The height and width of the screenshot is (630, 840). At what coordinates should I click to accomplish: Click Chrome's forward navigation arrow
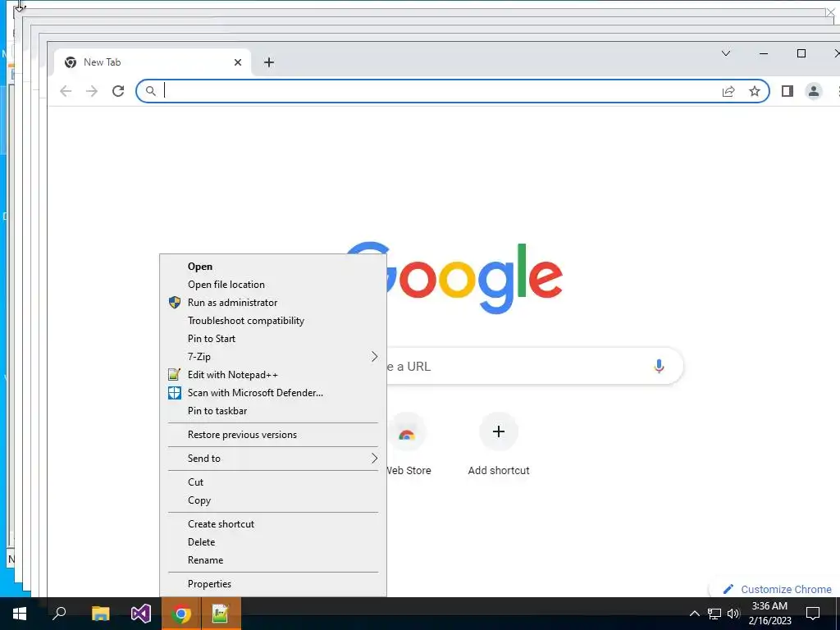point(92,91)
